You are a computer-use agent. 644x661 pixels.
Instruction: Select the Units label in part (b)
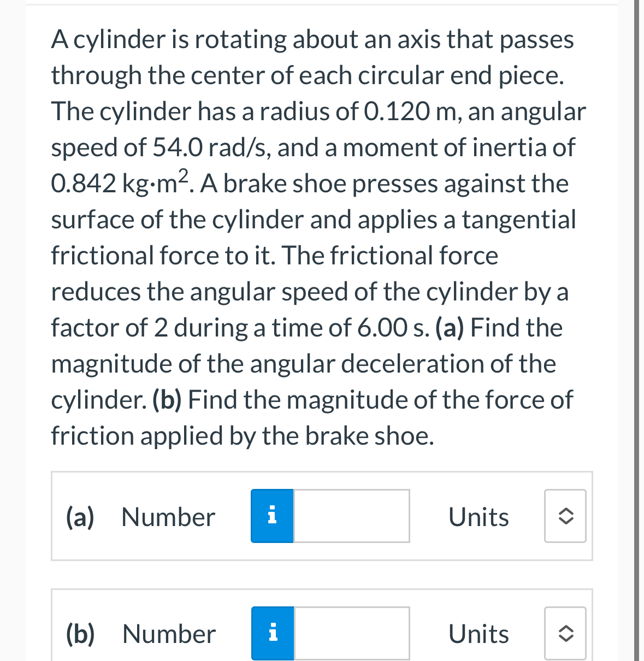coord(478,634)
